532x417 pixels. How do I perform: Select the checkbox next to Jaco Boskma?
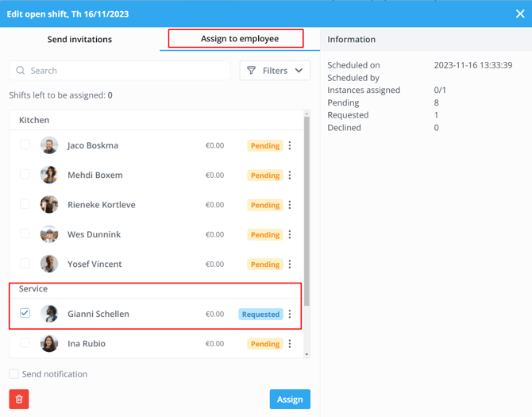click(x=25, y=145)
